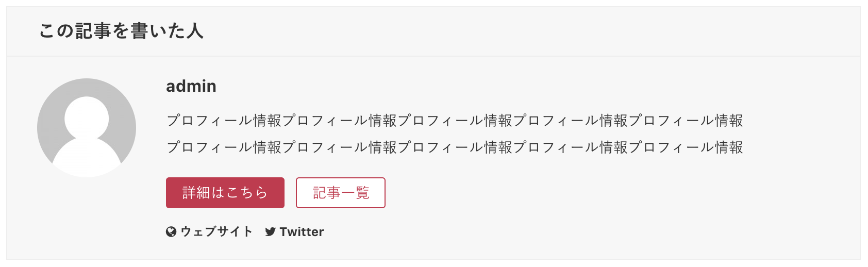
Task: Click the white silhouette head in avatar
Action: click(x=87, y=118)
